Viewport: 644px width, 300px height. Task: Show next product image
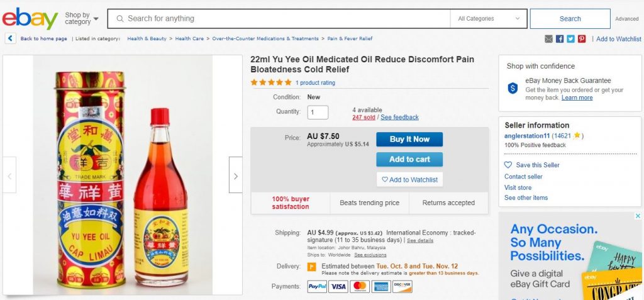[235, 175]
